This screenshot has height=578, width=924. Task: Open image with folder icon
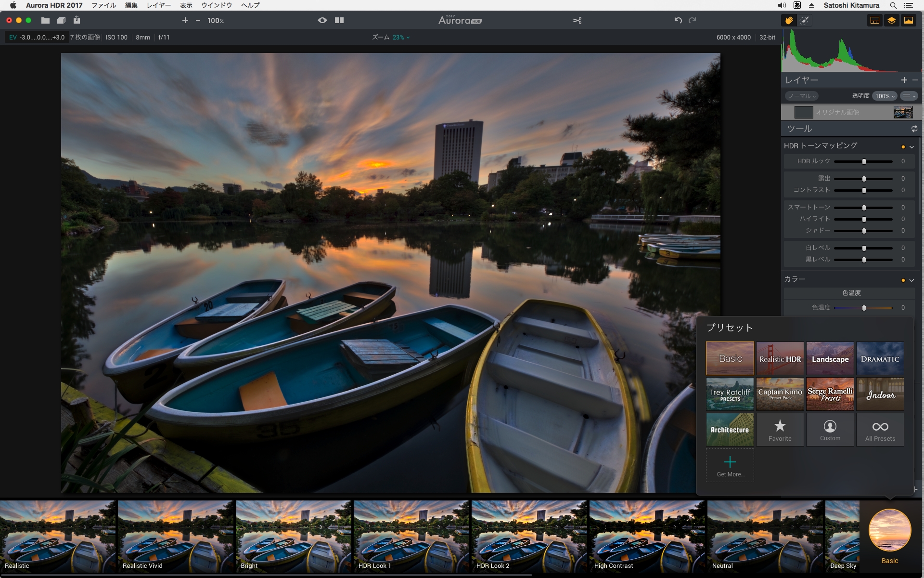45,20
